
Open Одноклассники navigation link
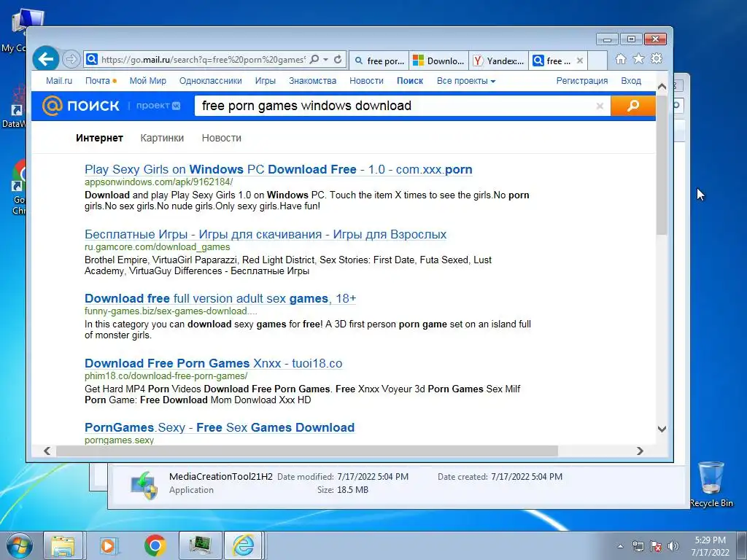coord(211,80)
